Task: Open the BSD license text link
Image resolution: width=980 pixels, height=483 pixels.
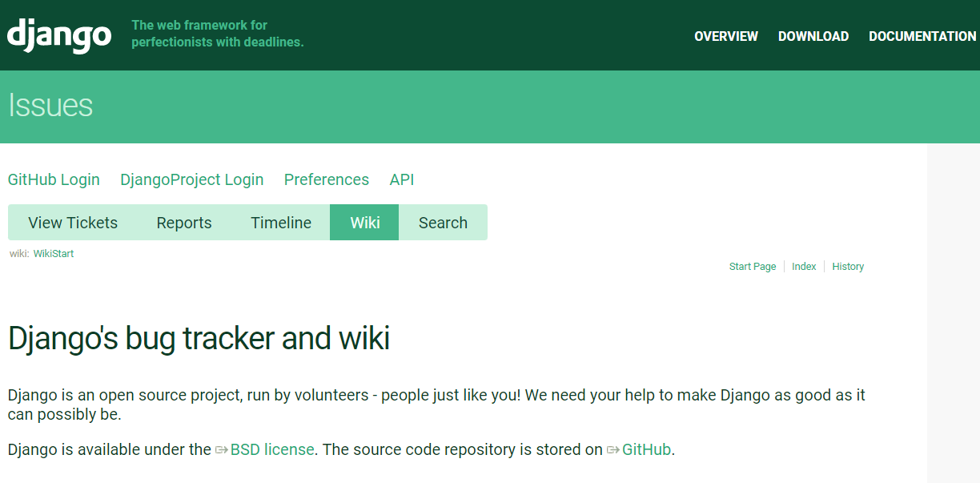Action: point(271,450)
